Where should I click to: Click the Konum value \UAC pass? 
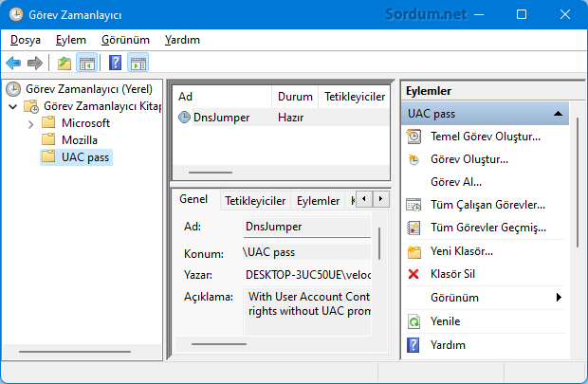pos(269,252)
